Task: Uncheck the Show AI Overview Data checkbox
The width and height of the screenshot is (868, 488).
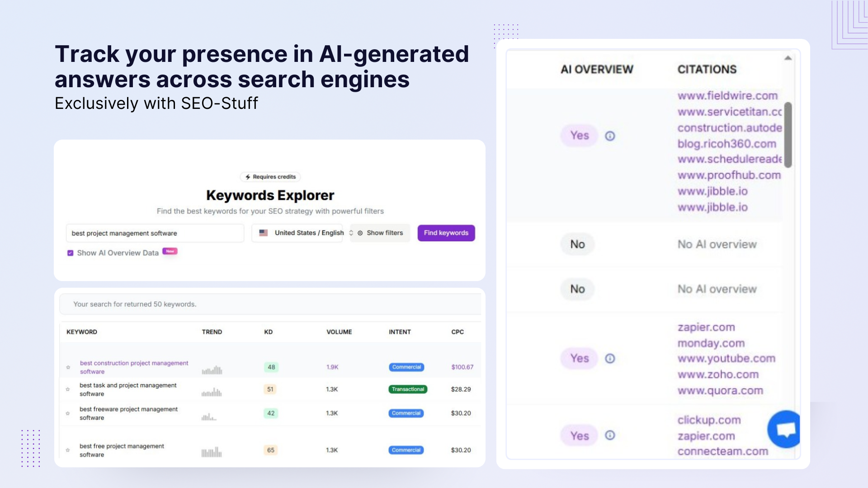Action: click(71, 253)
